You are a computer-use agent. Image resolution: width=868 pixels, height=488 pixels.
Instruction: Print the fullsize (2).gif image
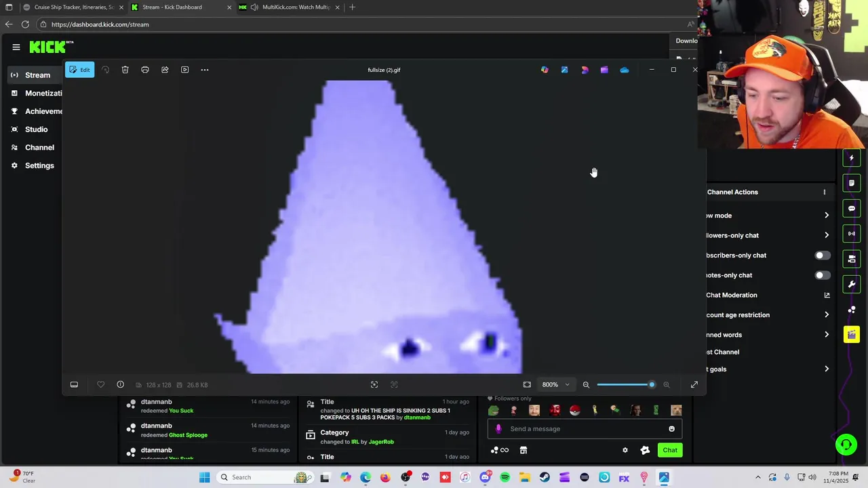tap(145, 70)
